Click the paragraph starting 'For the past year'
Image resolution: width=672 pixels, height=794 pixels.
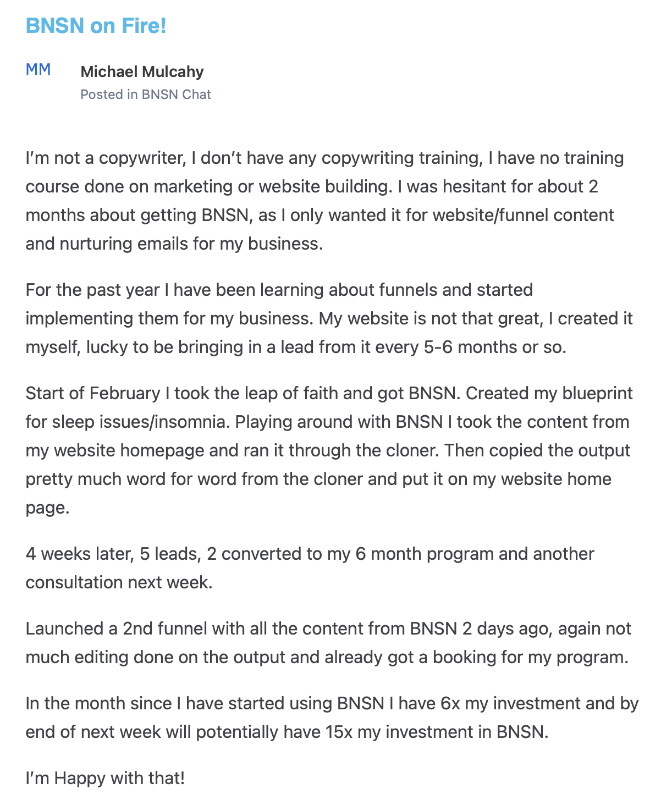(329, 318)
